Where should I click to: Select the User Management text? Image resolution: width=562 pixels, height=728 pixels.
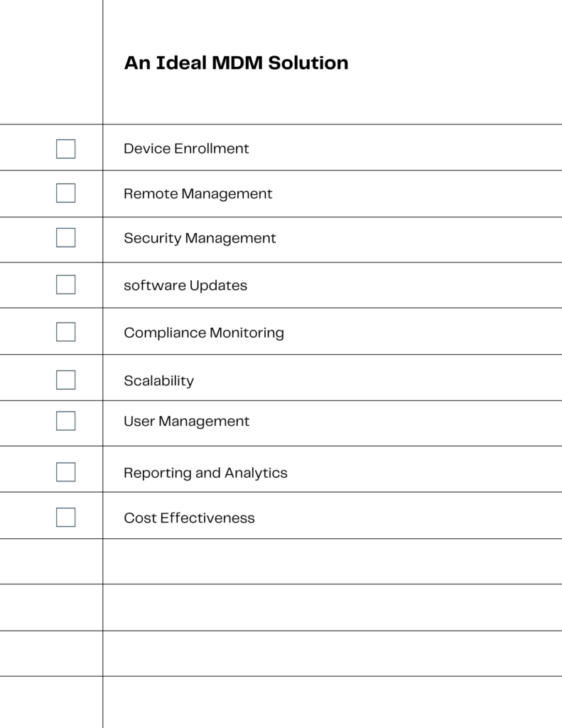click(187, 421)
